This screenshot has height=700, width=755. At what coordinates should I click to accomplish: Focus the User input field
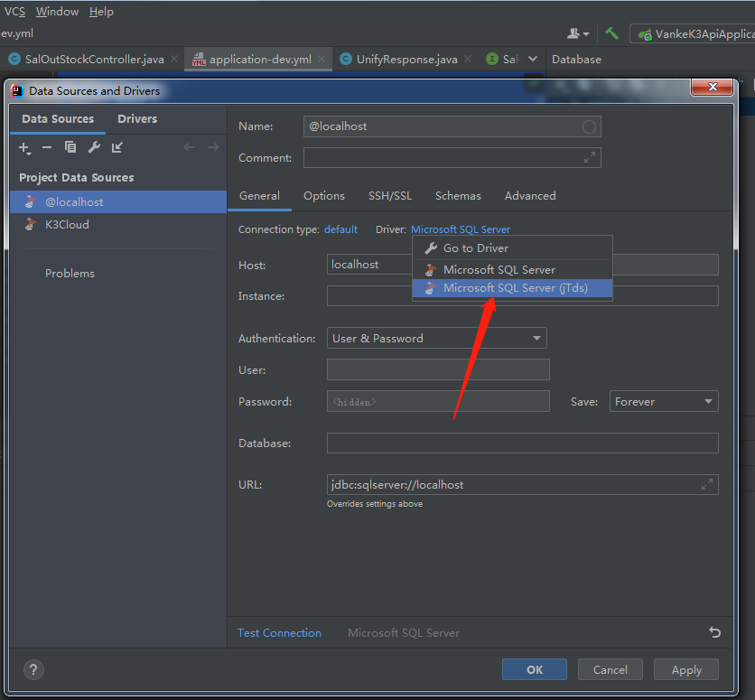point(438,369)
